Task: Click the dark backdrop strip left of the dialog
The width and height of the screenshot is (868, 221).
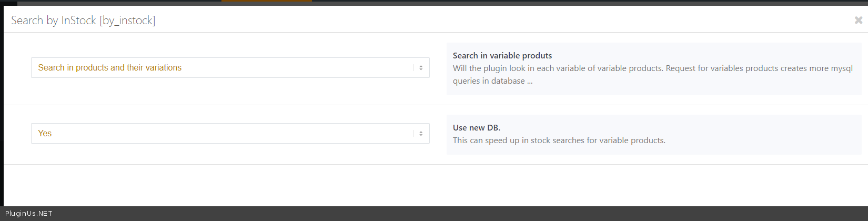Action: [2, 105]
